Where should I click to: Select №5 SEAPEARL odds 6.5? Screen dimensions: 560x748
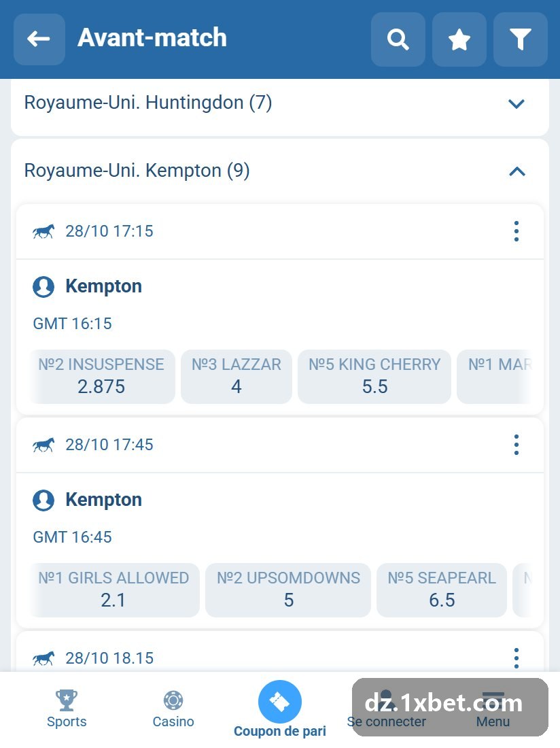[442, 590]
